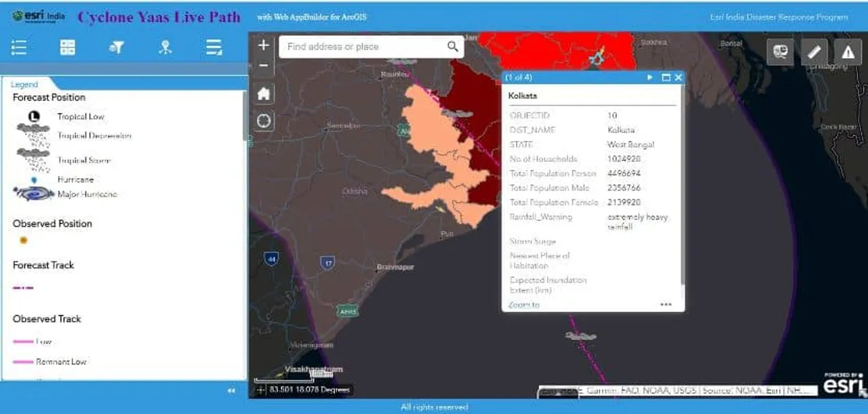The height and width of the screenshot is (414, 868).
Task: Click the Legend panel scrollbar
Action: click(x=245, y=115)
